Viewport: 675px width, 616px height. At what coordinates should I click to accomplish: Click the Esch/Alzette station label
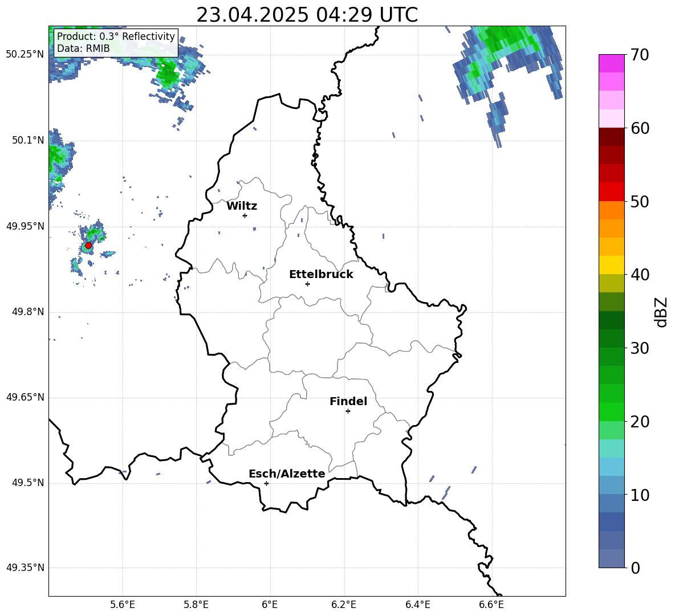point(287,474)
